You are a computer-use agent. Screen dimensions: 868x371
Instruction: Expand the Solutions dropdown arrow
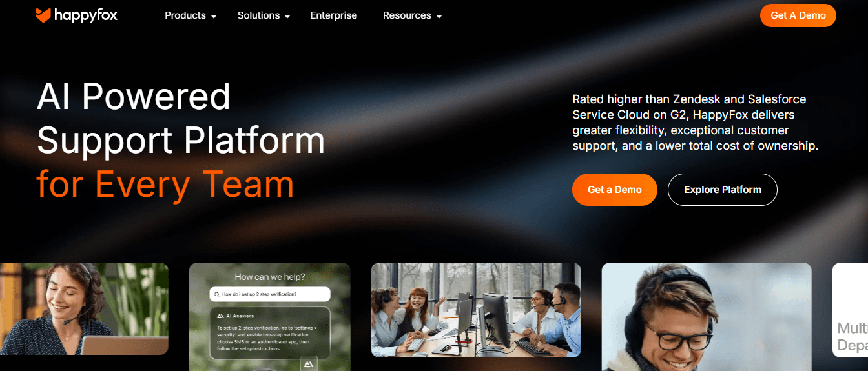(287, 16)
